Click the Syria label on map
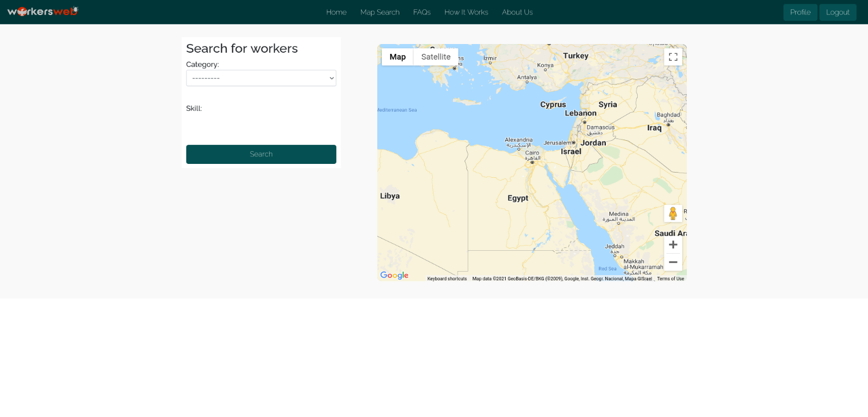The image size is (868, 417). 608,104
